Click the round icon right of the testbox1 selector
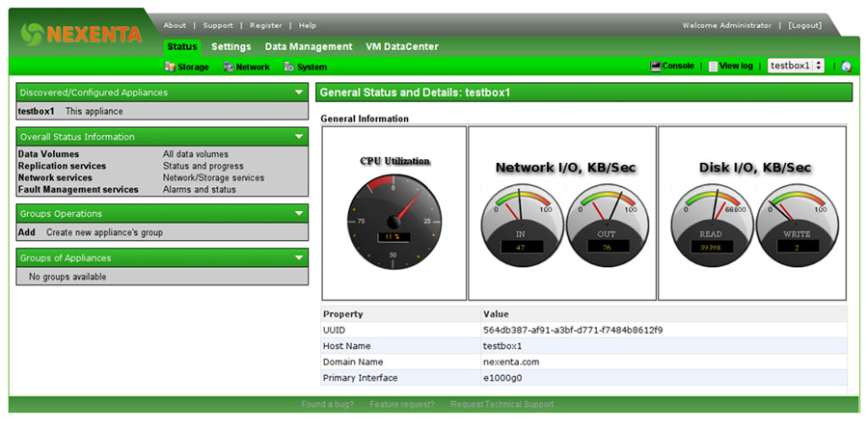The image size is (868, 429). pyautogui.click(x=846, y=67)
